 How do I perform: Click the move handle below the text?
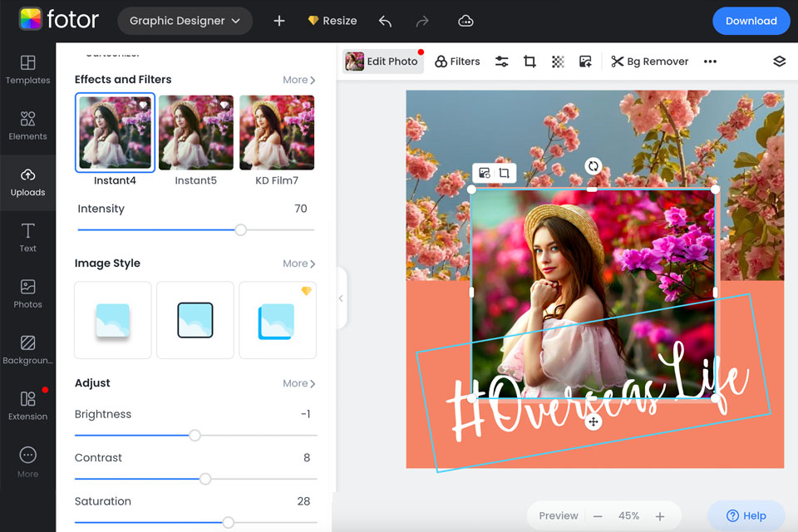pyautogui.click(x=593, y=421)
